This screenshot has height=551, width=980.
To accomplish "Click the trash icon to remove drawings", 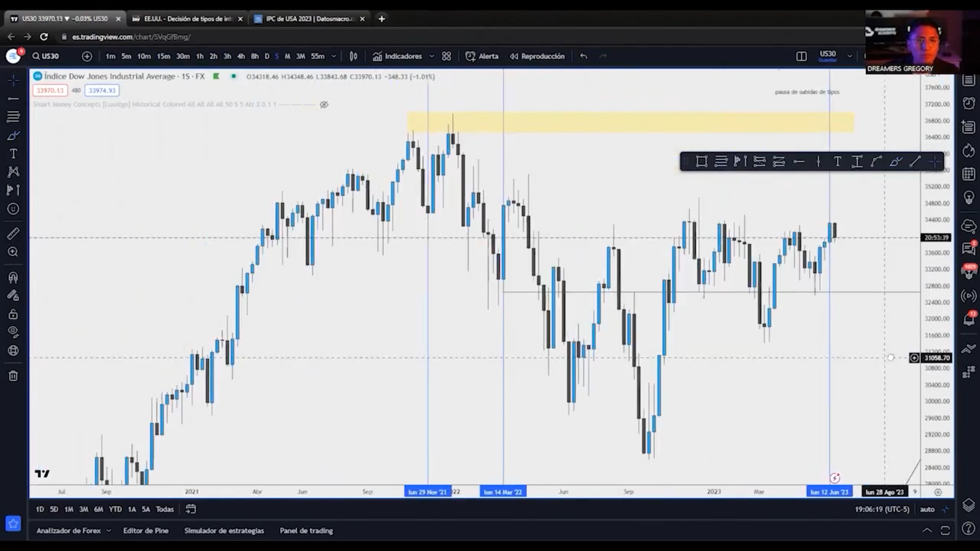I will [x=13, y=376].
